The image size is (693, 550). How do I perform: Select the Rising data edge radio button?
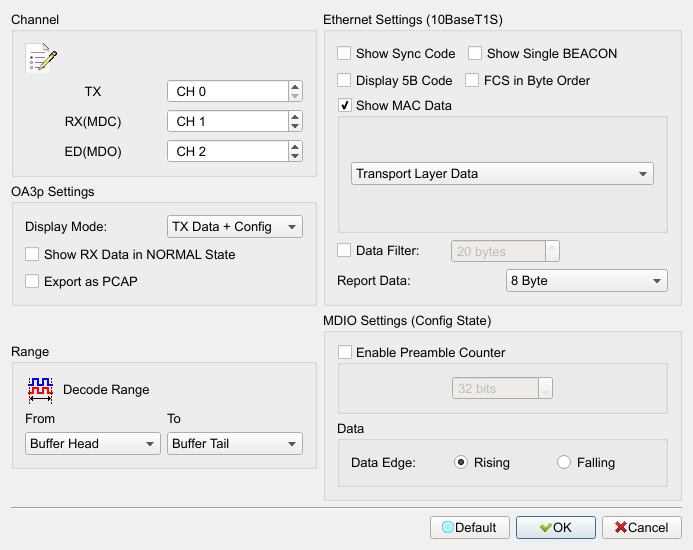click(461, 462)
